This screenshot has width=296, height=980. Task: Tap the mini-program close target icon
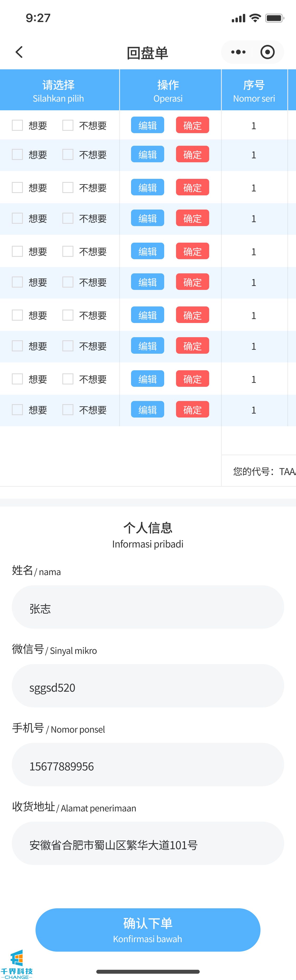[267, 52]
